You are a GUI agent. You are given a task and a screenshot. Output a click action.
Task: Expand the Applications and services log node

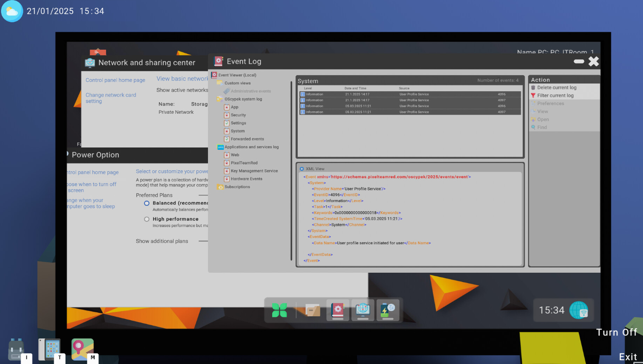pos(220,147)
